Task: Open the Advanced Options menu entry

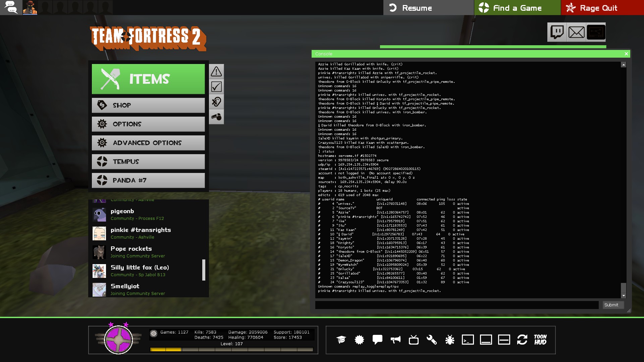Action: pyautogui.click(x=148, y=143)
